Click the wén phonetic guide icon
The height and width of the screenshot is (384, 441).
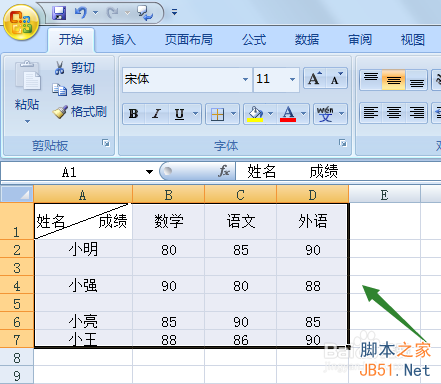[x=325, y=114]
